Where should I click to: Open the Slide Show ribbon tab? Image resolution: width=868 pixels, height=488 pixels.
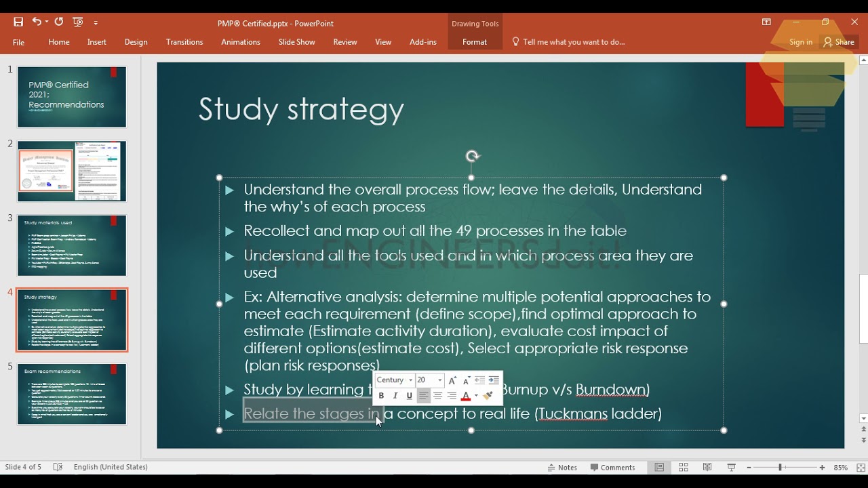click(297, 42)
